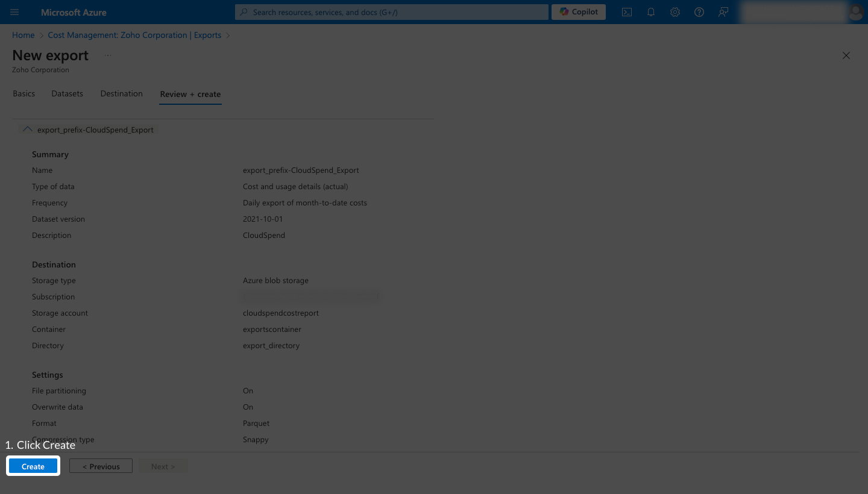Click the dataset version 2021-10-01
The image size is (868, 494).
[x=263, y=219]
